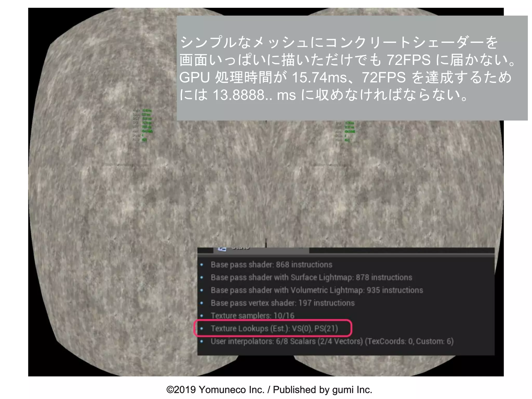Click green stat readout in left eye view
Viewport: 532px width, 399px height.
pyautogui.click(x=143, y=125)
